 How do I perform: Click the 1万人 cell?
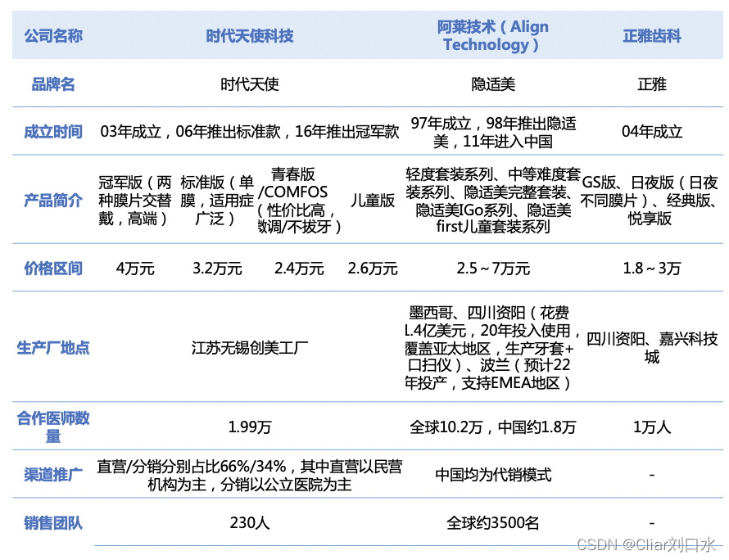tap(652, 427)
